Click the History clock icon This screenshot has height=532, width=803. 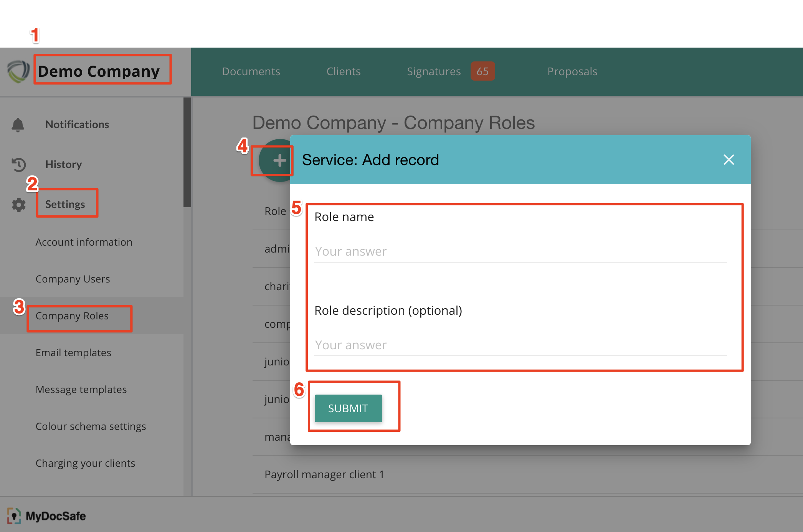point(18,165)
